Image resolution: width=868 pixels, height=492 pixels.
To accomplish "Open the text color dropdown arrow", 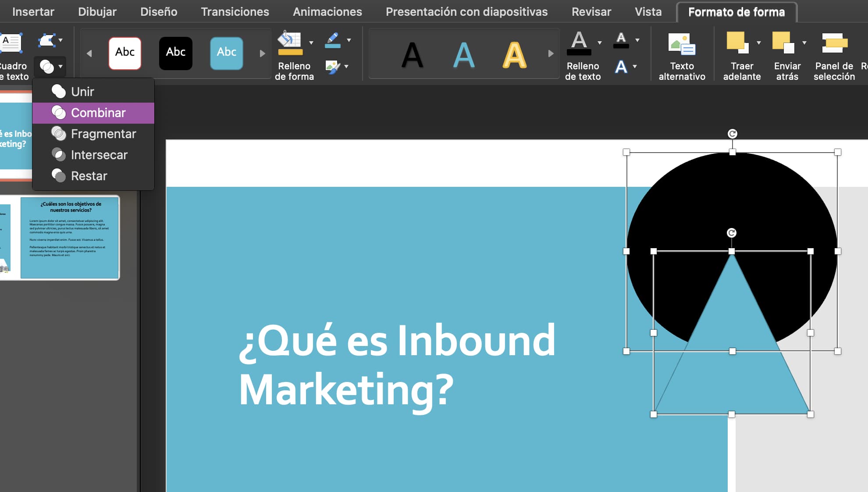I will pyautogui.click(x=635, y=67).
